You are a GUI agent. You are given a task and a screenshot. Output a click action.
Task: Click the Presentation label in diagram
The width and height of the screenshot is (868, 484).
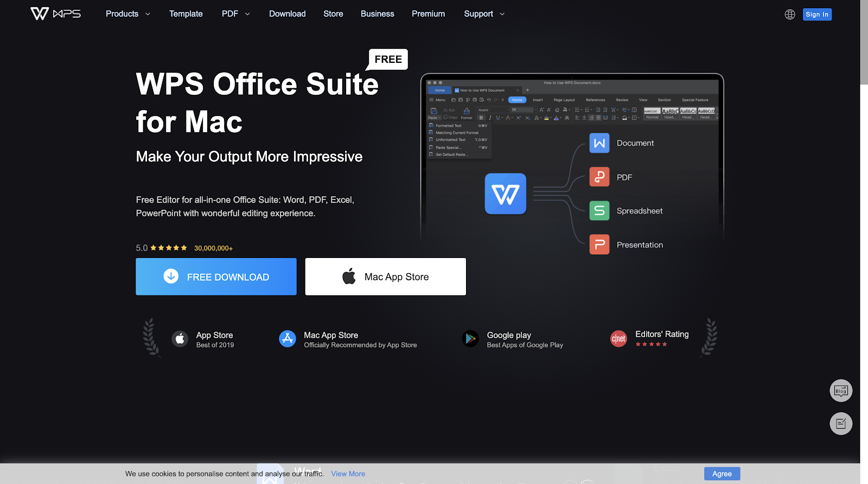tap(640, 245)
